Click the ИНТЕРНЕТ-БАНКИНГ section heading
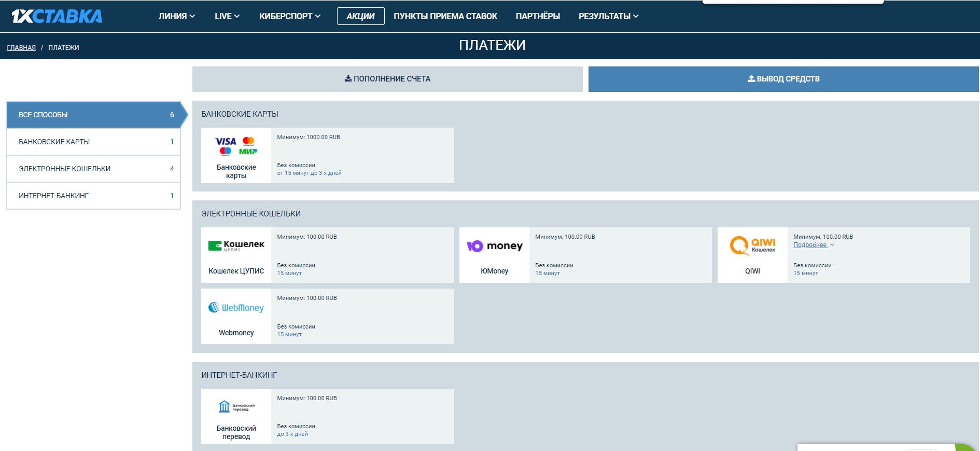 tap(239, 375)
